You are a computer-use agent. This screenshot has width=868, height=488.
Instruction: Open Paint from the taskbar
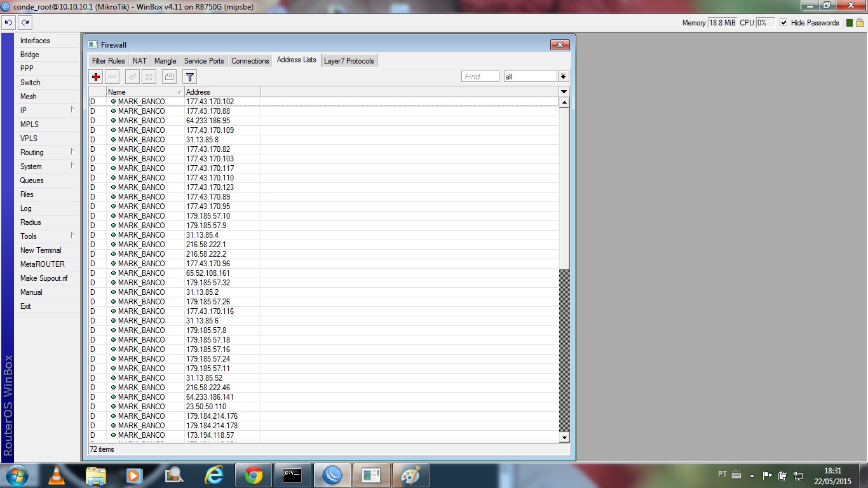[410, 475]
